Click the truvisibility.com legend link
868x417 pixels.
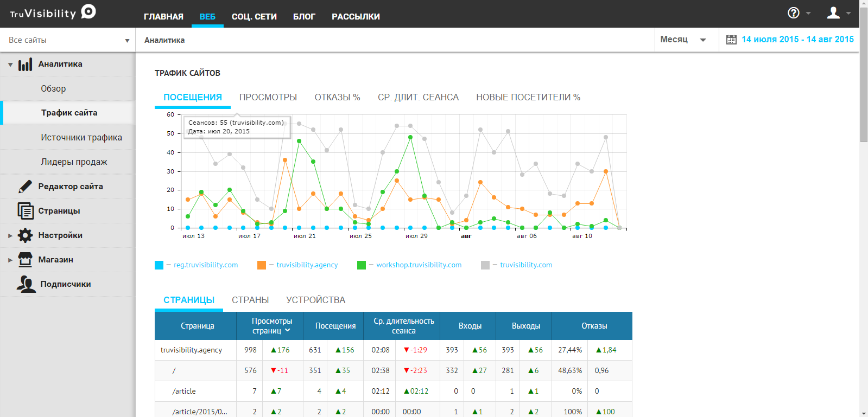(526, 265)
